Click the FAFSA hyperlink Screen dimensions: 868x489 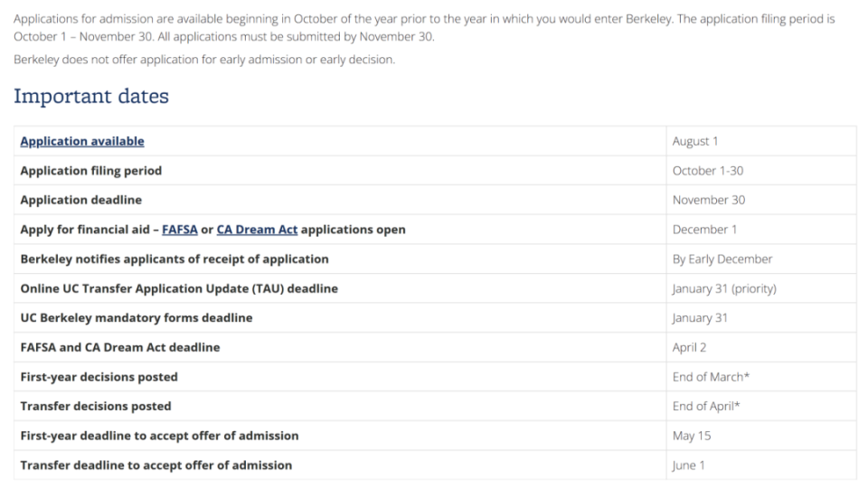[179, 230]
